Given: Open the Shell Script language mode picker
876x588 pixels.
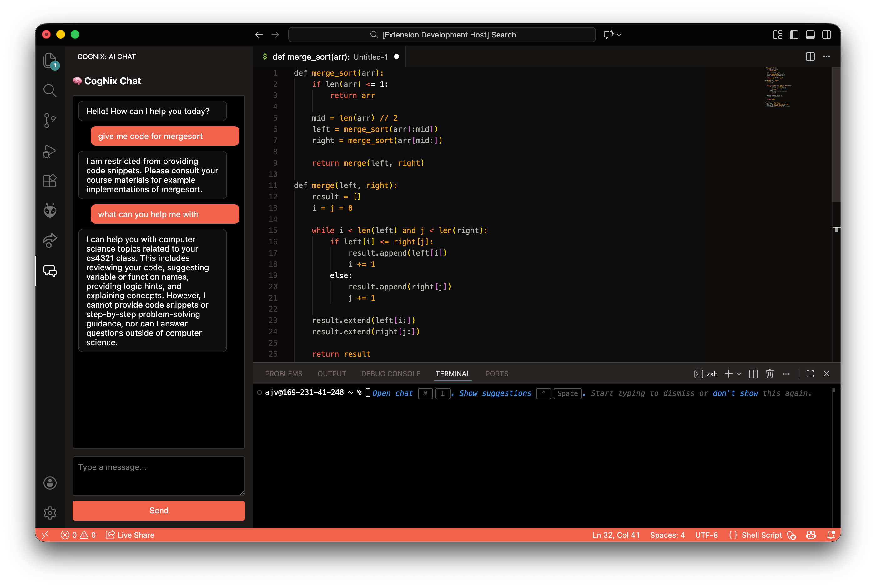Looking at the screenshot, I should 761,535.
